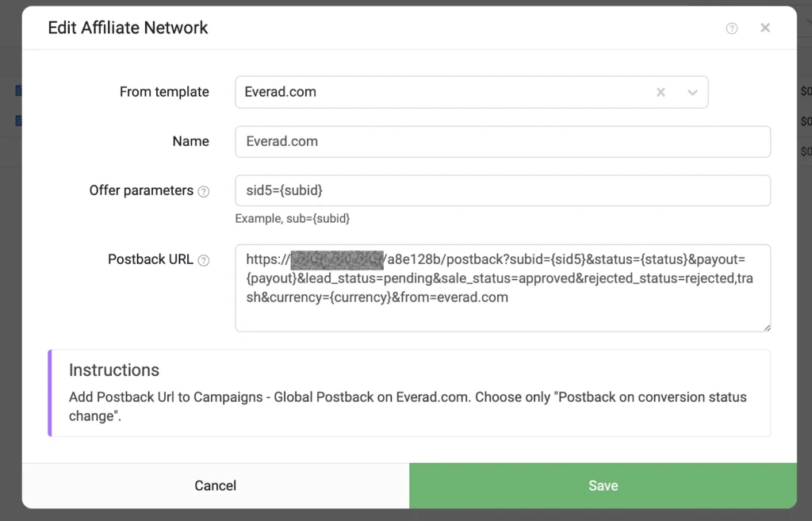Expand the From template dropdown arrow
This screenshot has width=812, height=521.
692,93
